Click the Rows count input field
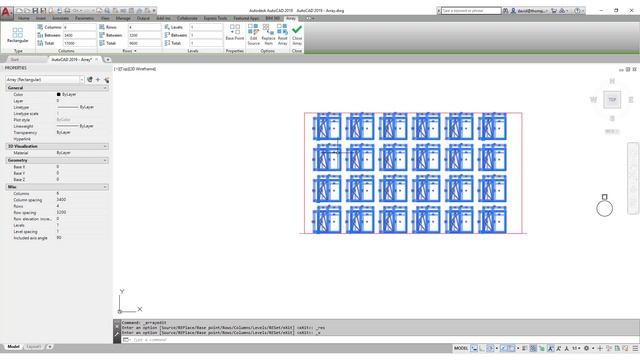640x360 pixels. click(x=144, y=27)
